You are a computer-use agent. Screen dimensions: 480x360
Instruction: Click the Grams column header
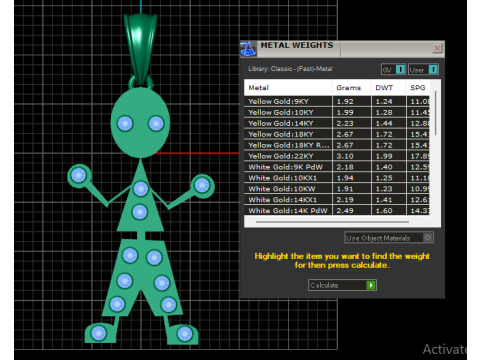(x=351, y=88)
